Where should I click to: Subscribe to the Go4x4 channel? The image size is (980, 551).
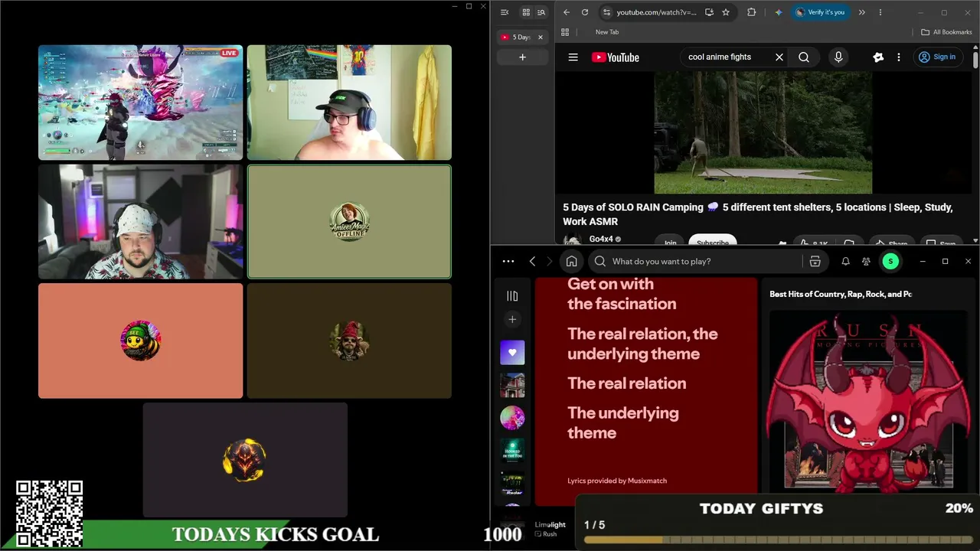(713, 241)
